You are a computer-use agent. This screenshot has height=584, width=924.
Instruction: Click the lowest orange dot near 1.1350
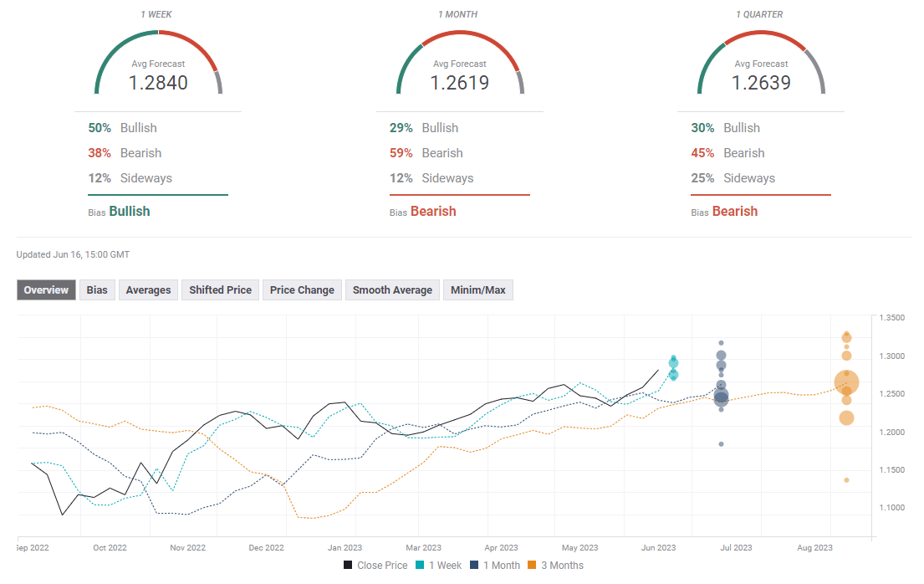coord(846,480)
